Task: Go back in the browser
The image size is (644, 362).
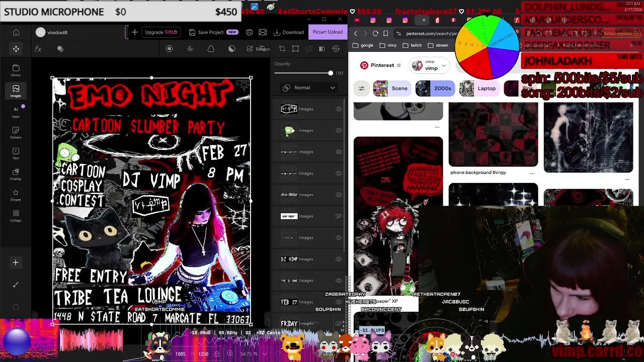Action: 356,33
